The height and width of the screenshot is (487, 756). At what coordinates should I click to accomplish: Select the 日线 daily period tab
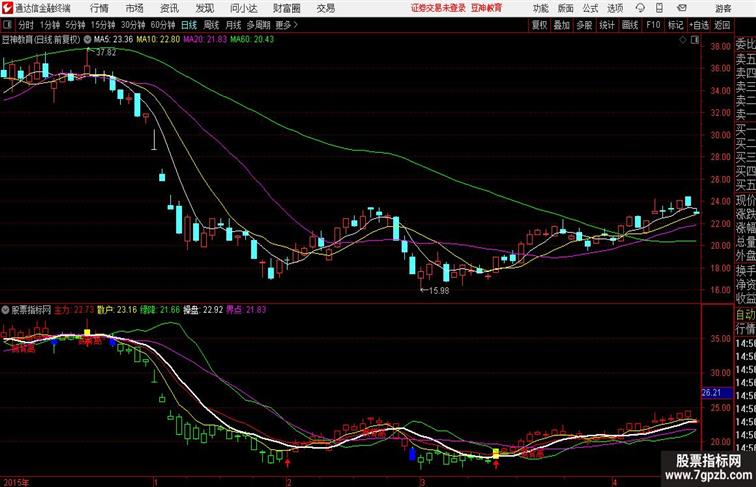189,25
